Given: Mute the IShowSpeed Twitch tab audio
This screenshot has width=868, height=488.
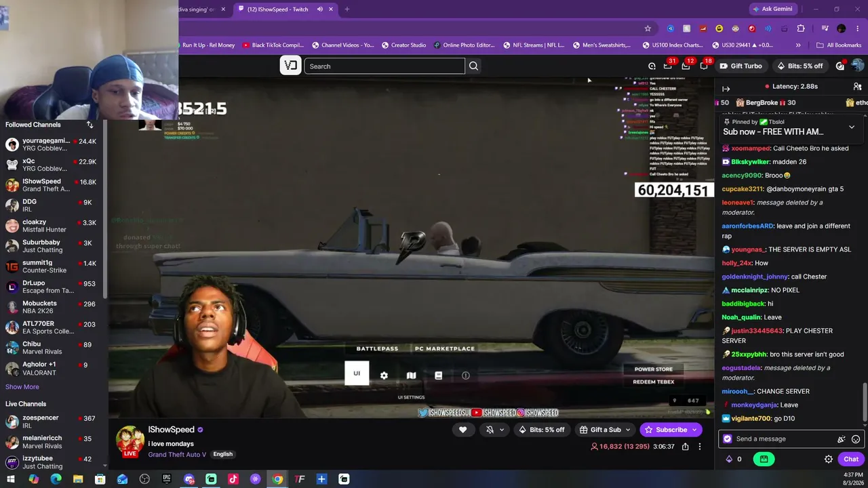Looking at the screenshot, I should click(320, 9).
